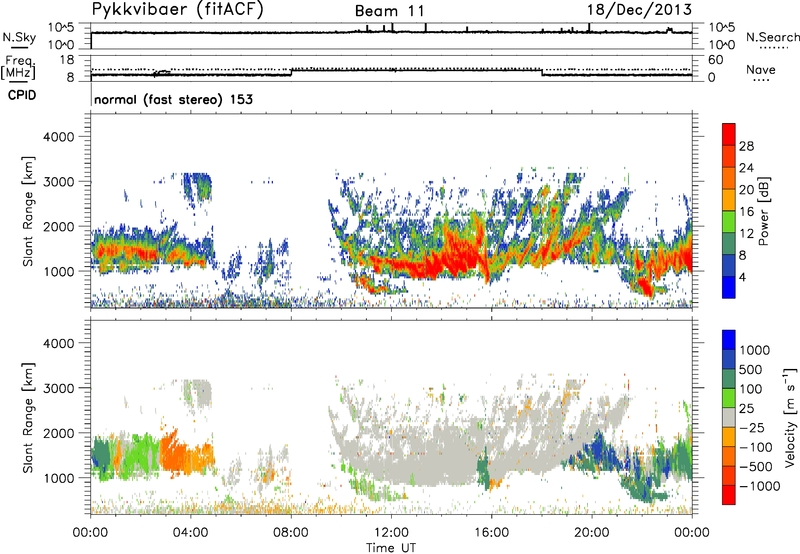Screen dimensions: 800x554
Task: Pick dark green velocity swatch between 100 and 500
Action: [729, 379]
